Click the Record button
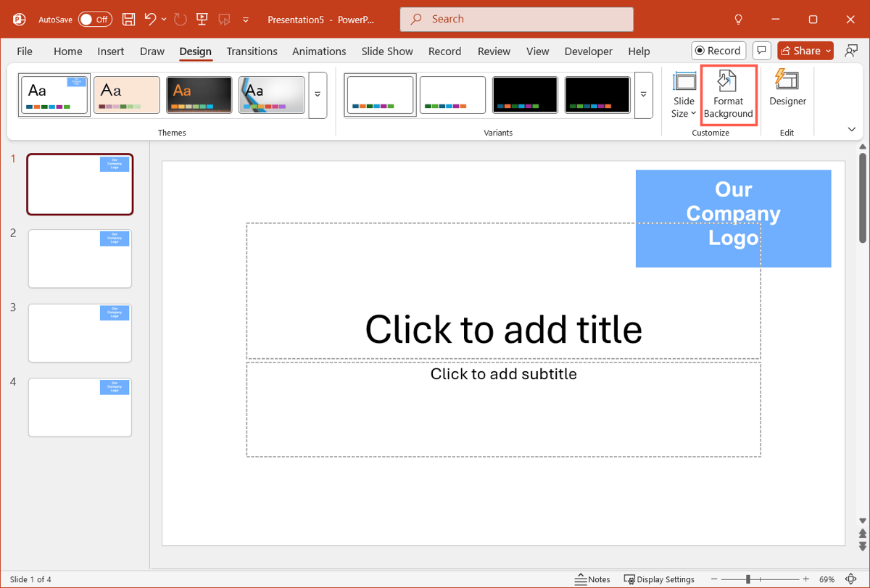 [x=717, y=51]
